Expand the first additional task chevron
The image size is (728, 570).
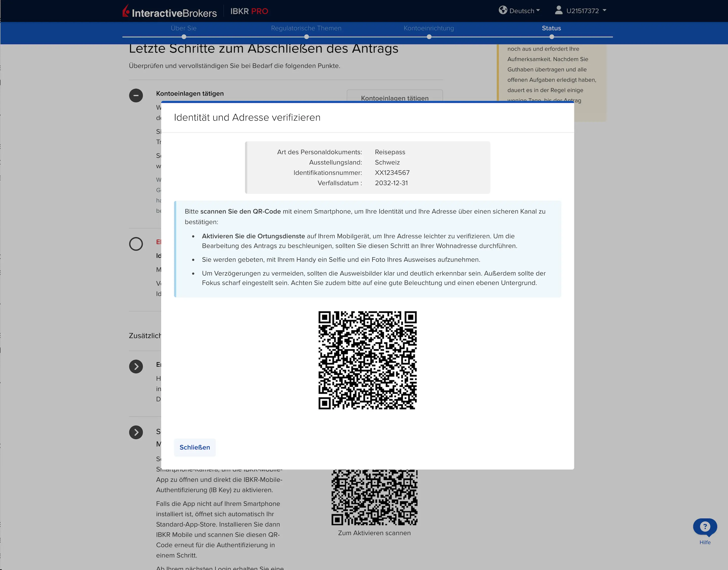(136, 367)
